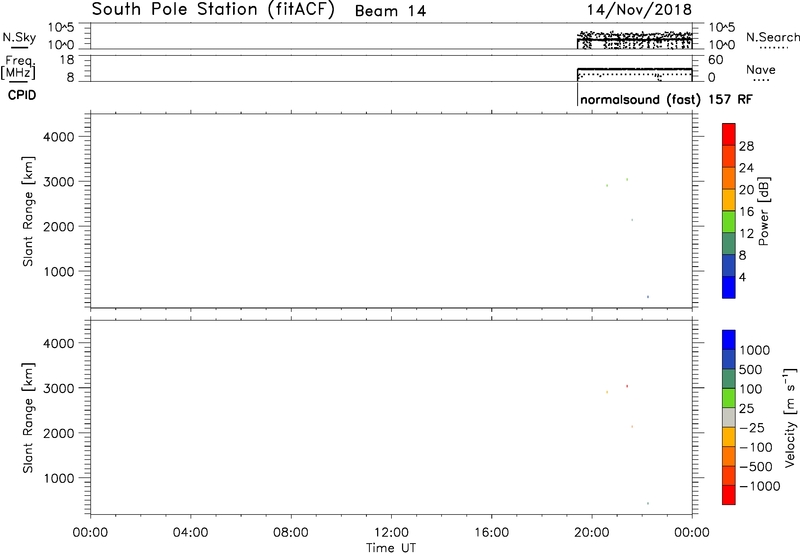Click the 'Time UT' axis label
Image resolution: width=800 pixels, height=554 pixels.
click(x=391, y=548)
